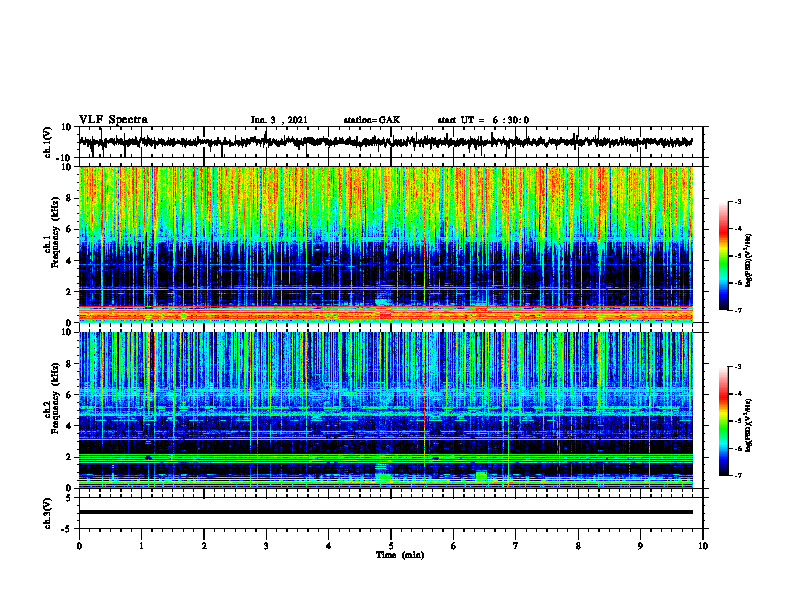Click the "6" kHz tick on ch.2 spectrogram
The image size is (792, 612).
(x=69, y=395)
